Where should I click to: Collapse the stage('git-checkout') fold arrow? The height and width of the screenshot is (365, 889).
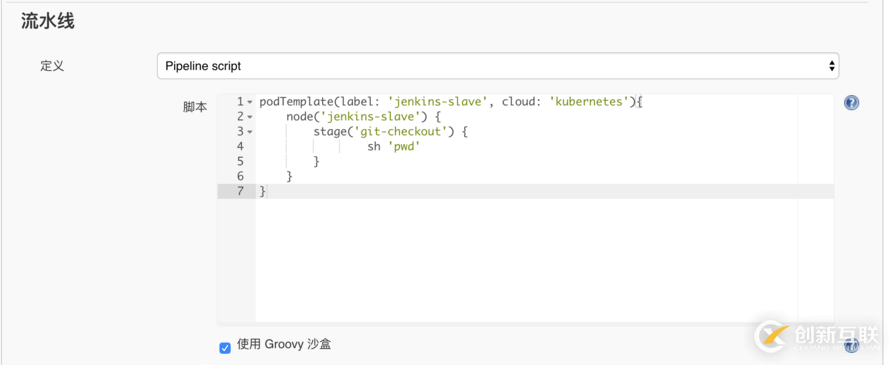(x=249, y=132)
